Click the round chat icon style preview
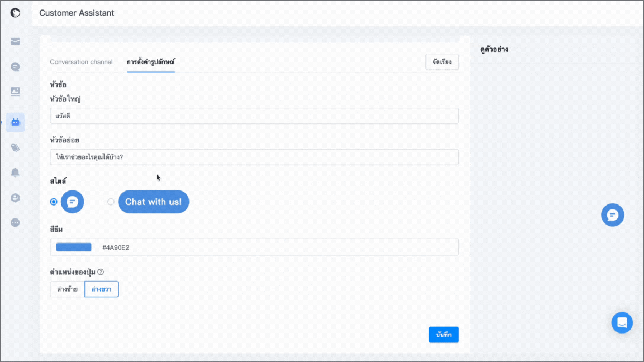This screenshot has height=362, width=644. (72, 202)
